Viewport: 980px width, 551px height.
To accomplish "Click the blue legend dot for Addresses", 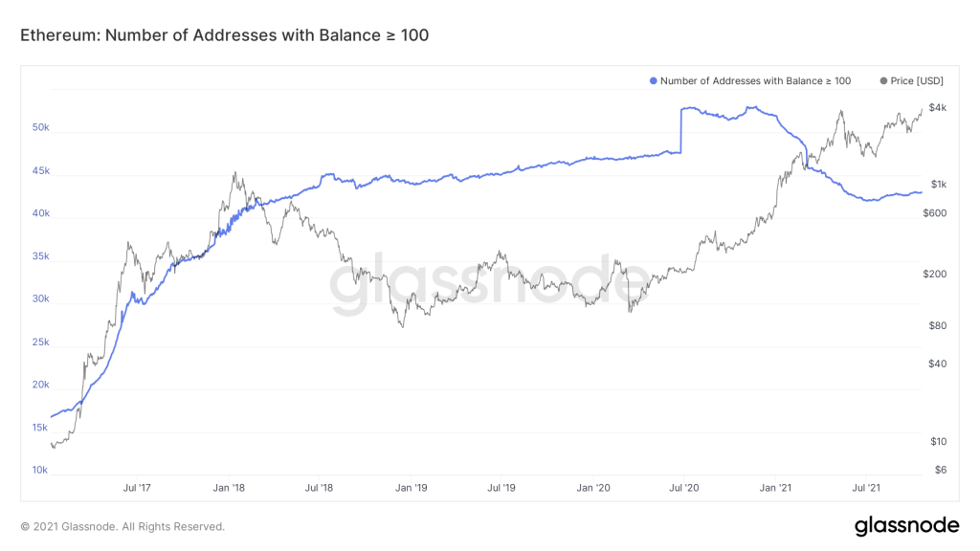I will (x=654, y=81).
